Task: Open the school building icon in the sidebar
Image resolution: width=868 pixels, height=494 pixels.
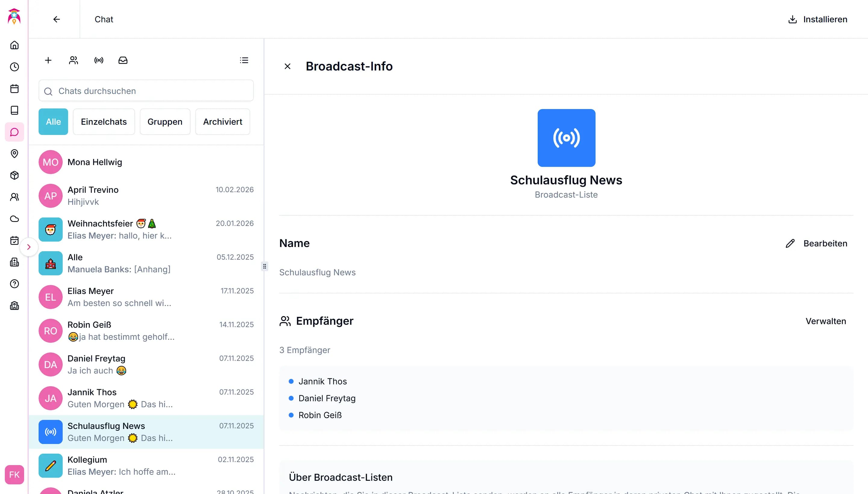Action: [x=14, y=306]
